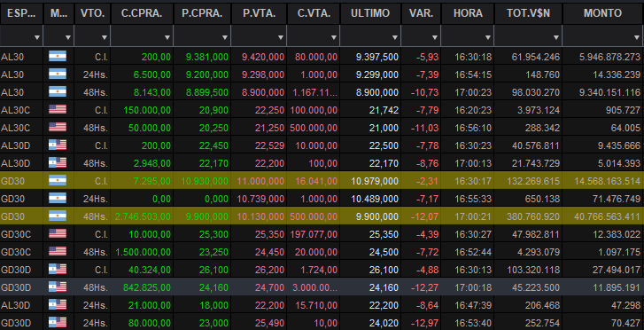Select the volume 103.320.118 cell
Viewport: 644px width, 330px height.
pyautogui.click(x=528, y=269)
